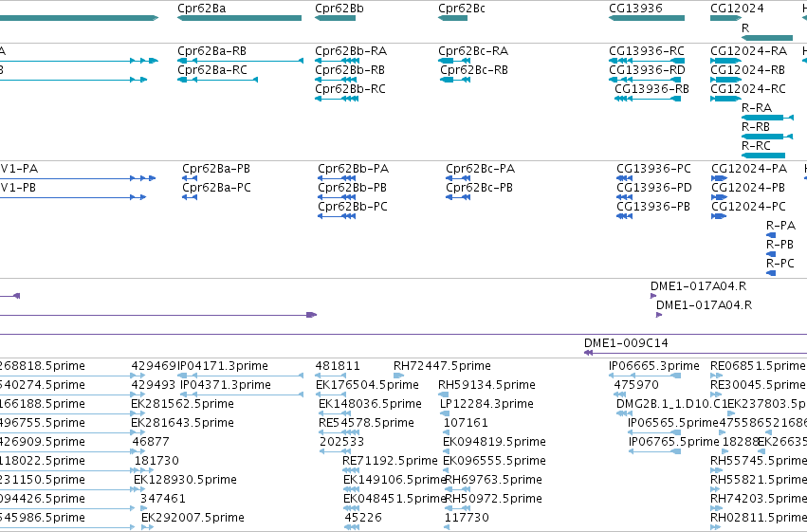This screenshot has width=807, height=532.
Task: Click the Cpr62Bb-RB transcript label
Action: (x=350, y=70)
